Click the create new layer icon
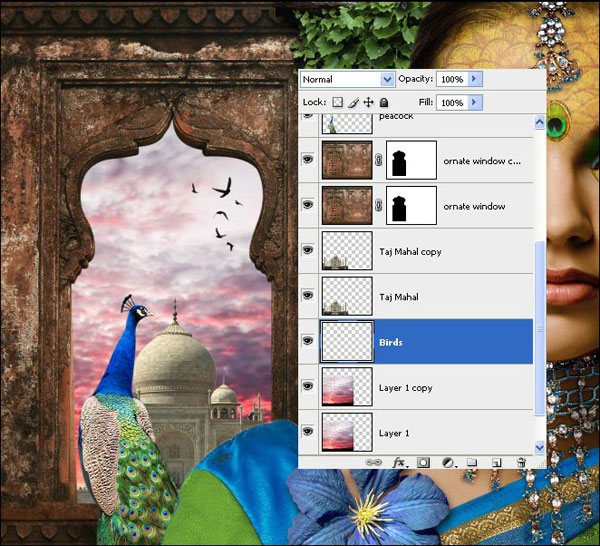 tap(495, 462)
